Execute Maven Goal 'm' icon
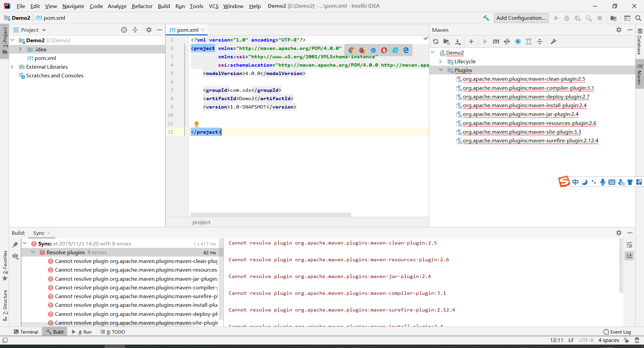This screenshot has width=644, height=348. tap(496, 42)
